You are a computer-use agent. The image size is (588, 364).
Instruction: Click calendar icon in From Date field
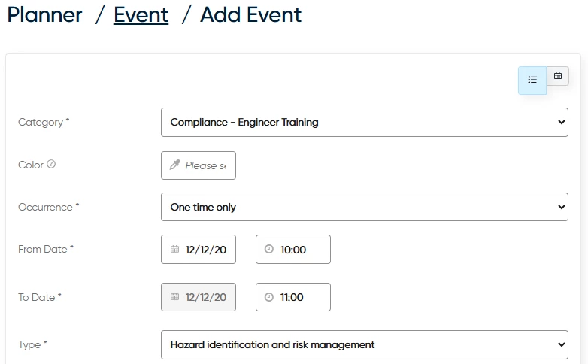coord(175,250)
